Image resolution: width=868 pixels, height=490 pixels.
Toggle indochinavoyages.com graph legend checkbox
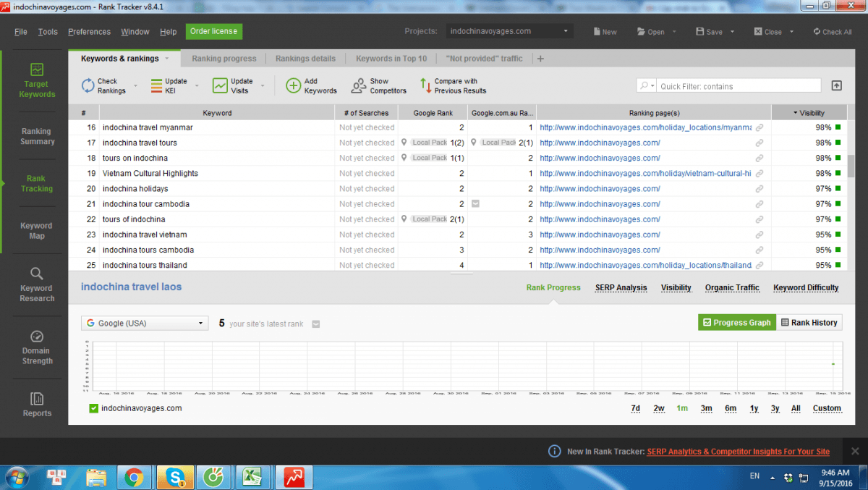point(93,408)
